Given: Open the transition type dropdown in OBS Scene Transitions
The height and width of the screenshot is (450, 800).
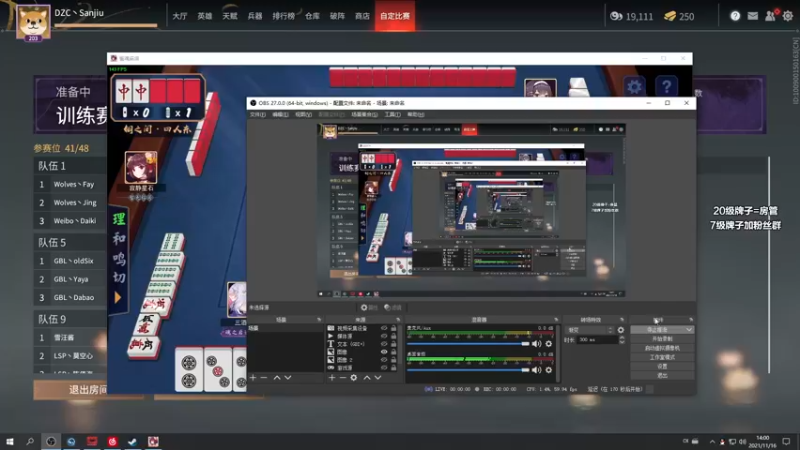Looking at the screenshot, I should pos(589,330).
